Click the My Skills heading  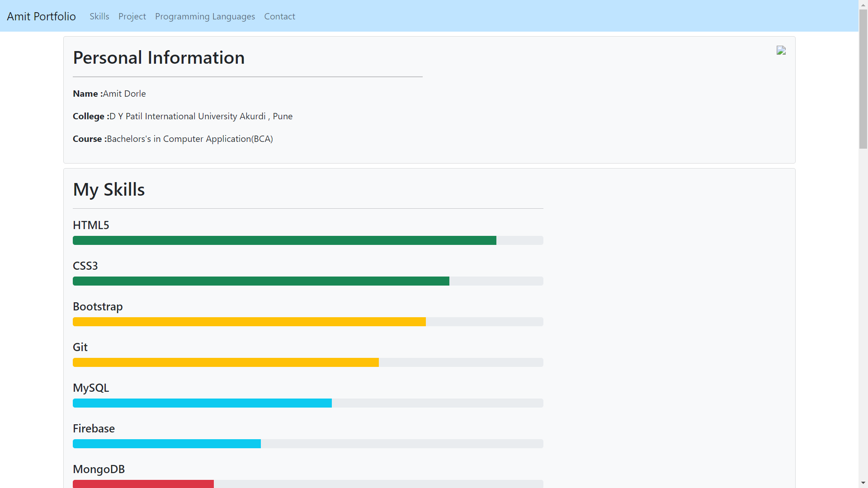click(x=108, y=189)
